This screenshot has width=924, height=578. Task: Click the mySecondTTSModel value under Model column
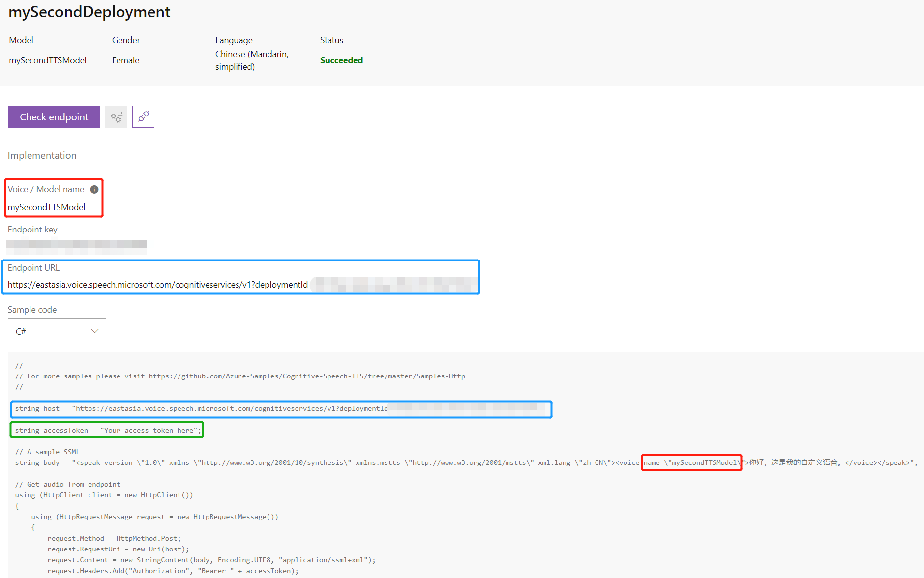pos(48,60)
